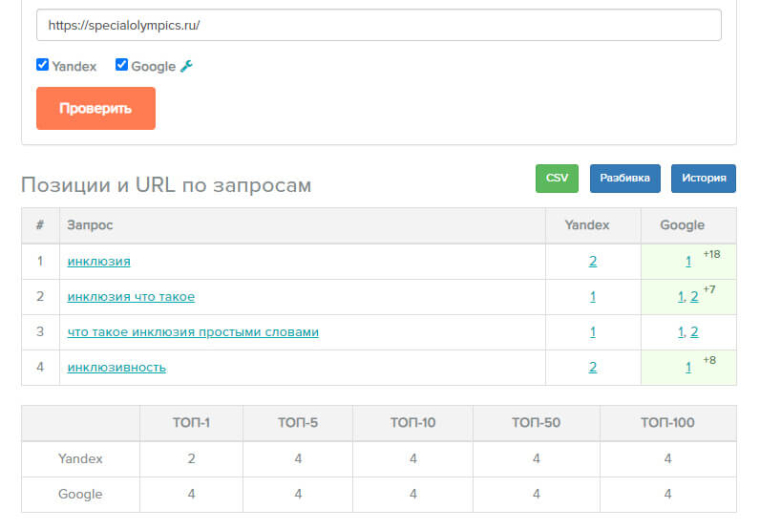Uncheck the Google checkbox
The image size is (760, 530).
122,65
